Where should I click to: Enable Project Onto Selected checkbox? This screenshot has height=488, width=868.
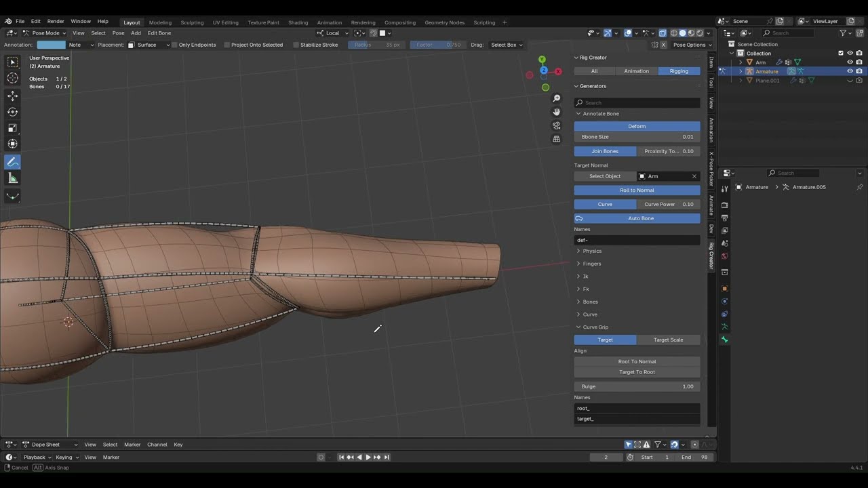point(226,45)
